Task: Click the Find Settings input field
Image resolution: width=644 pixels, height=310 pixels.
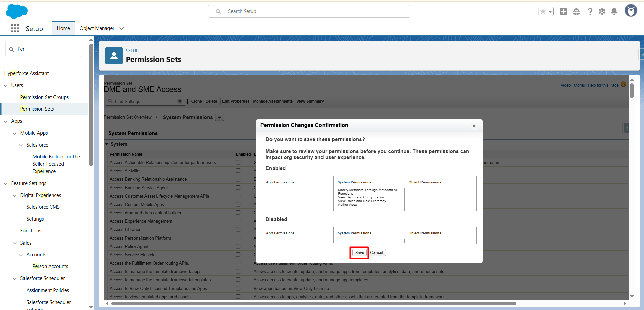Action: 145,101
